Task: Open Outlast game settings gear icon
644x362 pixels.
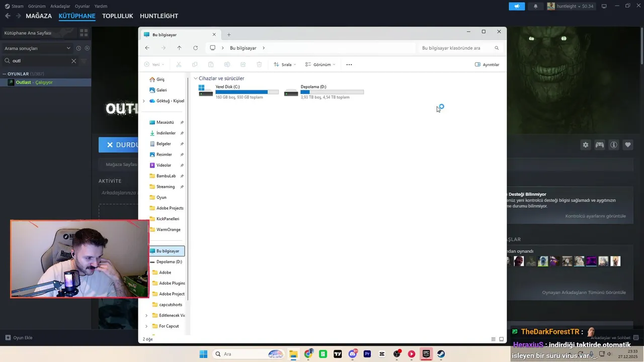Action: tap(586, 145)
